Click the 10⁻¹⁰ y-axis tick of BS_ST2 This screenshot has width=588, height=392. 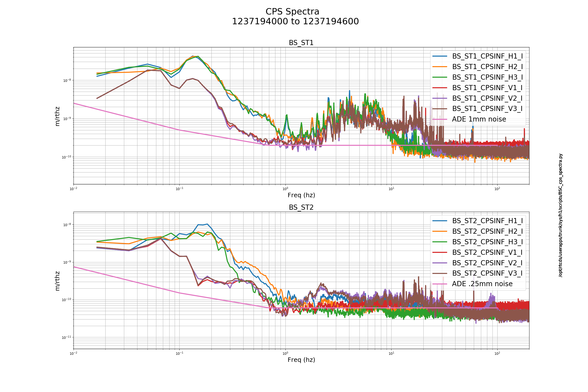click(x=66, y=300)
